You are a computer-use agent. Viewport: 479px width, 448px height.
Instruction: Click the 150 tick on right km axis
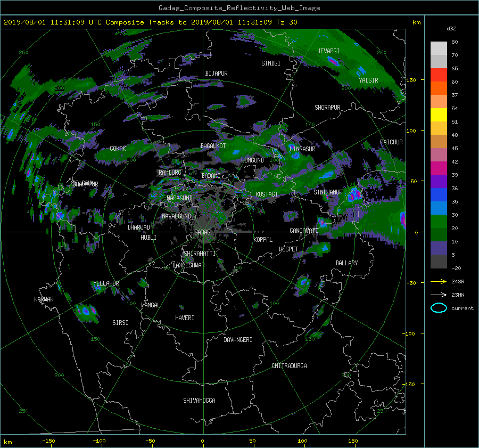(411, 80)
